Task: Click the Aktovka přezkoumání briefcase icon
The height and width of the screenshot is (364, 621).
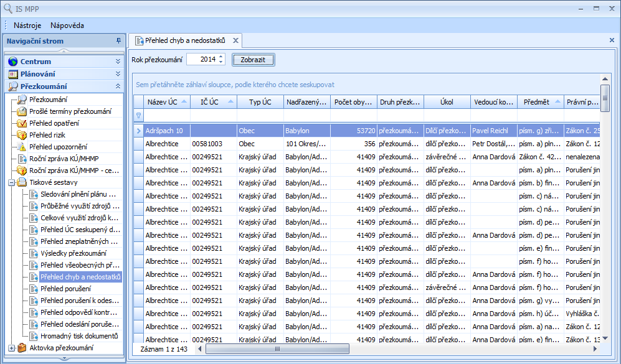Action: (x=22, y=348)
